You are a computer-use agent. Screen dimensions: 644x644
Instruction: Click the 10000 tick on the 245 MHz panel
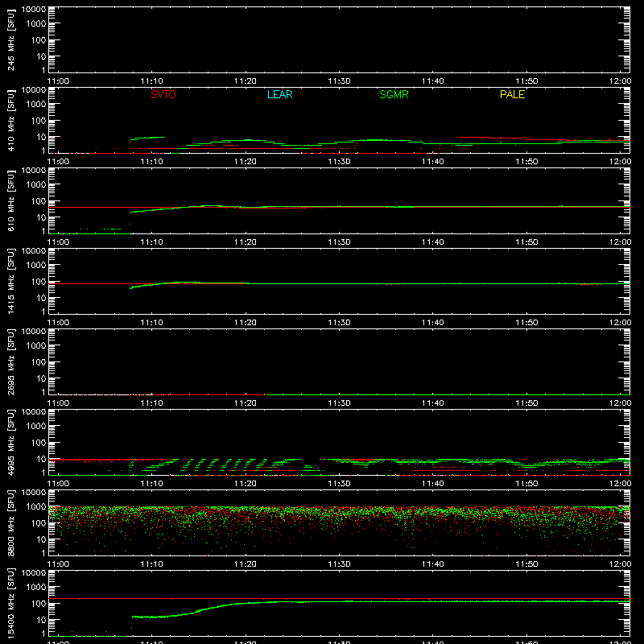tap(34, 10)
